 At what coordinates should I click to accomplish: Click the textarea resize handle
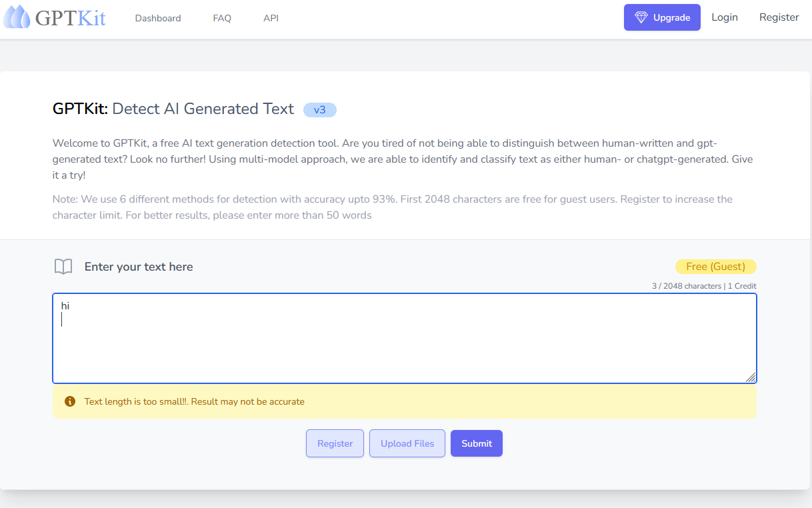pyautogui.click(x=752, y=378)
